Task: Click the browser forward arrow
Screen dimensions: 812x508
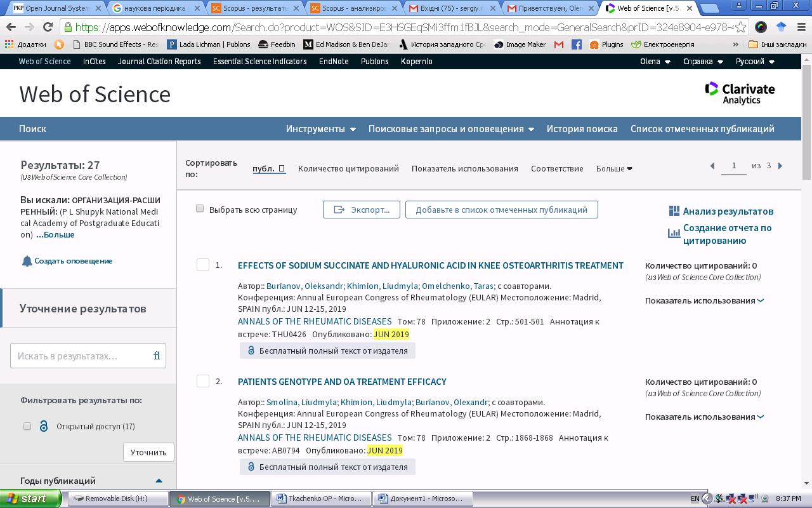Action: click(29, 27)
